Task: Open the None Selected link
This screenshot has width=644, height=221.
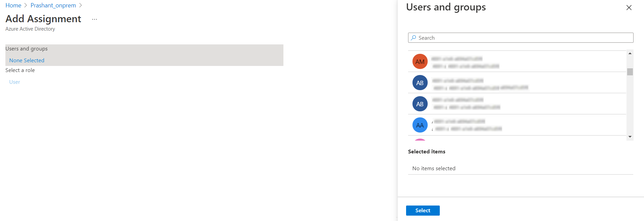Action: point(27,60)
